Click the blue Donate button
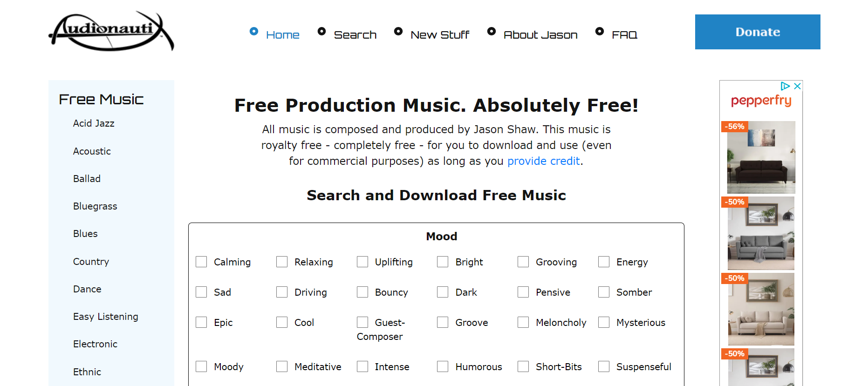The height and width of the screenshot is (386, 868). (x=758, y=32)
